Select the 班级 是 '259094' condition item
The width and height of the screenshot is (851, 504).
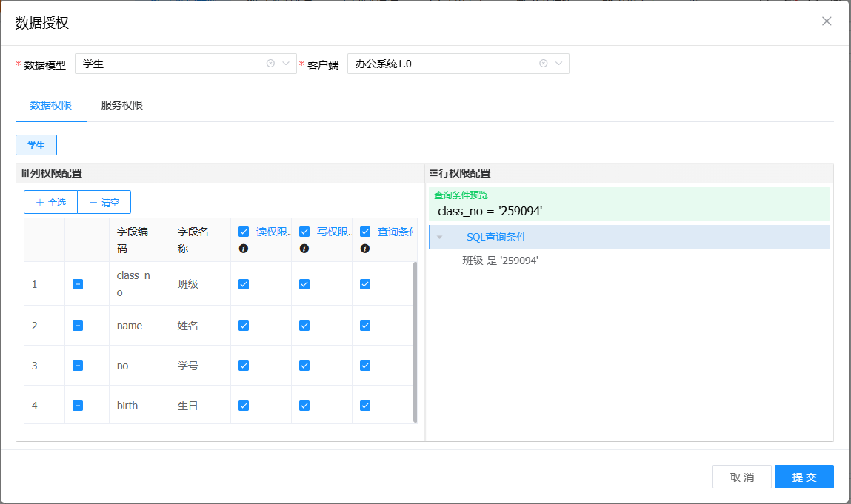pyautogui.click(x=500, y=261)
